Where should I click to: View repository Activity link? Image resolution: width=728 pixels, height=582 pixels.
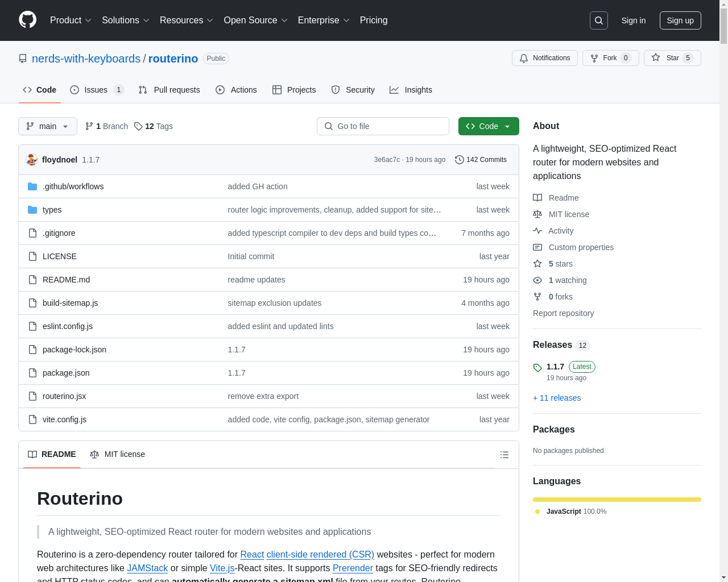coord(553,231)
